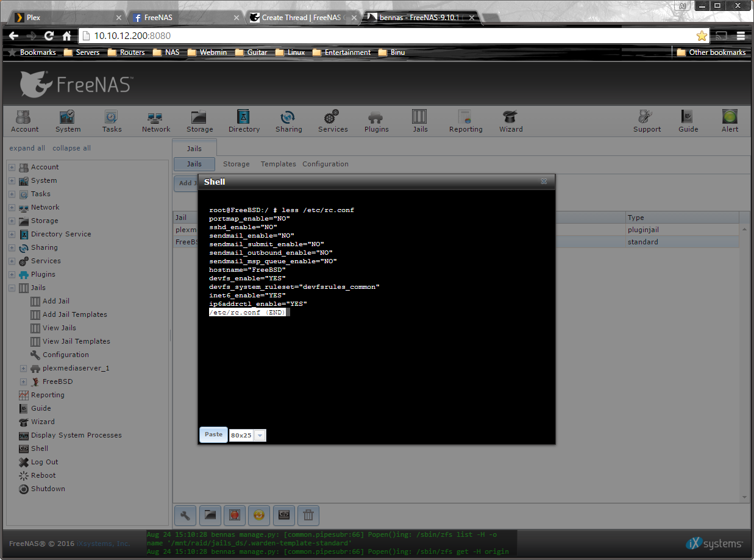Open Add Jail in the tree
The image size is (754, 560).
[56, 301]
